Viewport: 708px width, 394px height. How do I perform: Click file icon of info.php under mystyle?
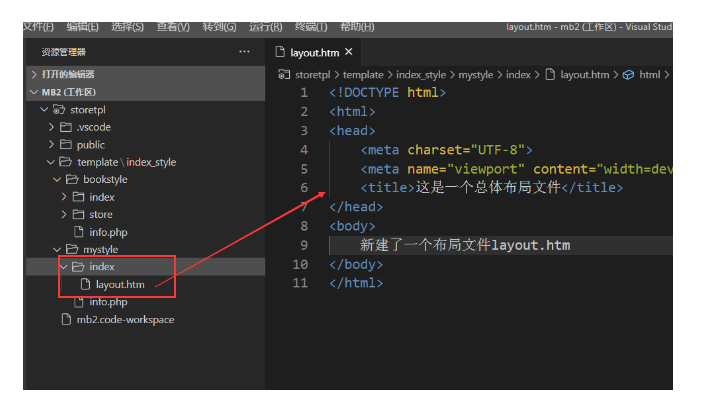tap(79, 301)
